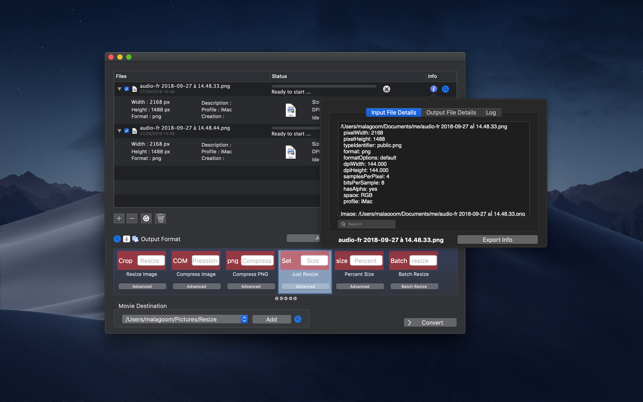Select the png Compress preset
This screenshot has height=402, width=643.
(x=250, y=260)
